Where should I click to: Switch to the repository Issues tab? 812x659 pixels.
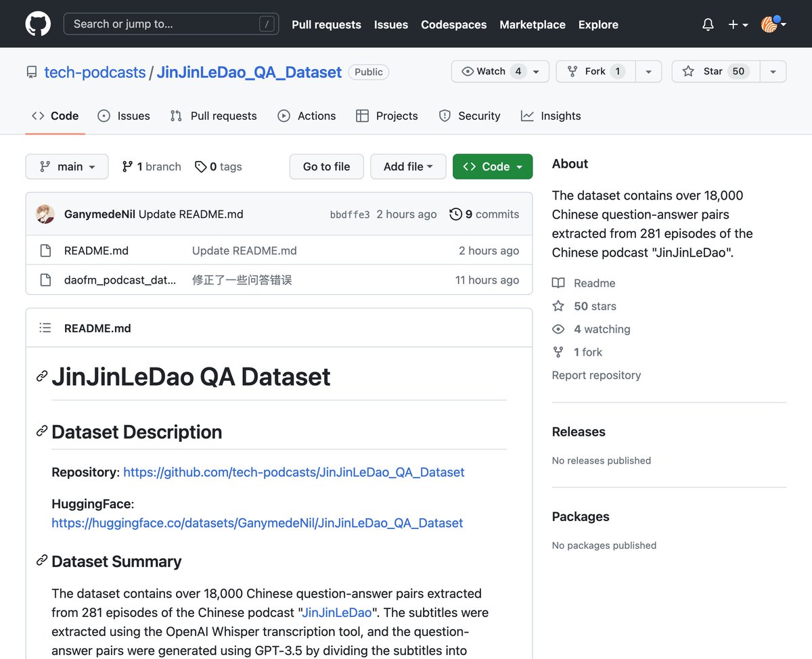tap(124, 116)
